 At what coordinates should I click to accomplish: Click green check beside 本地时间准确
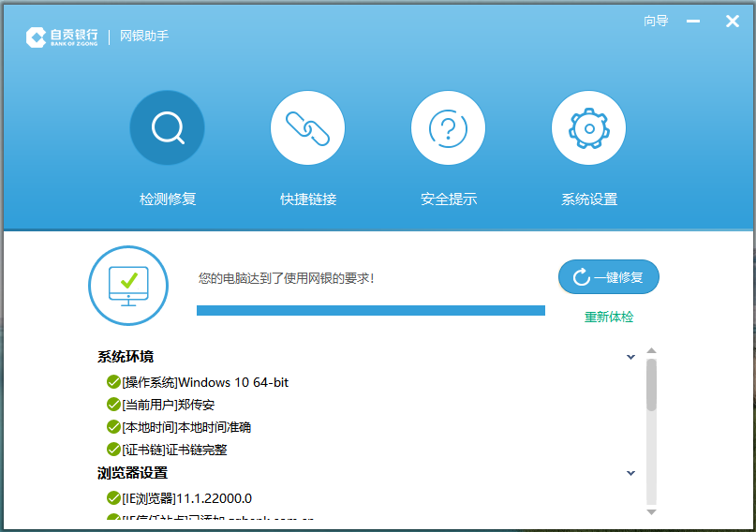(x=113, y=427)
